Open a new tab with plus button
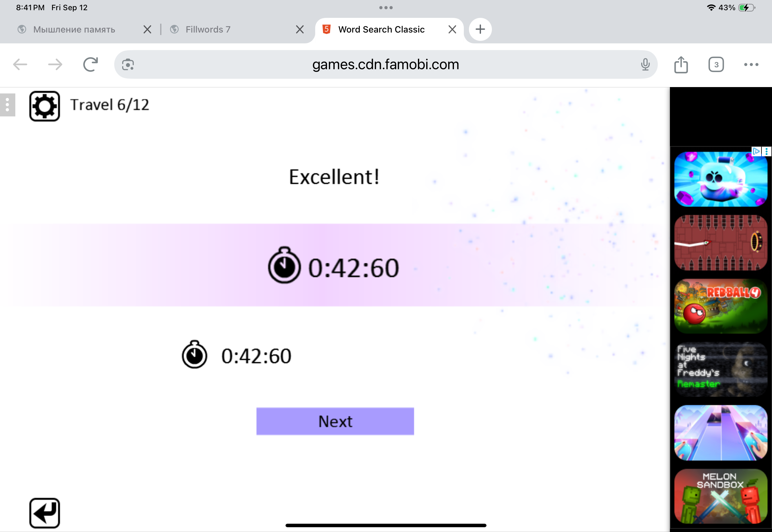Viewport: 772px width, 532px height. click(x=480, y=29)
